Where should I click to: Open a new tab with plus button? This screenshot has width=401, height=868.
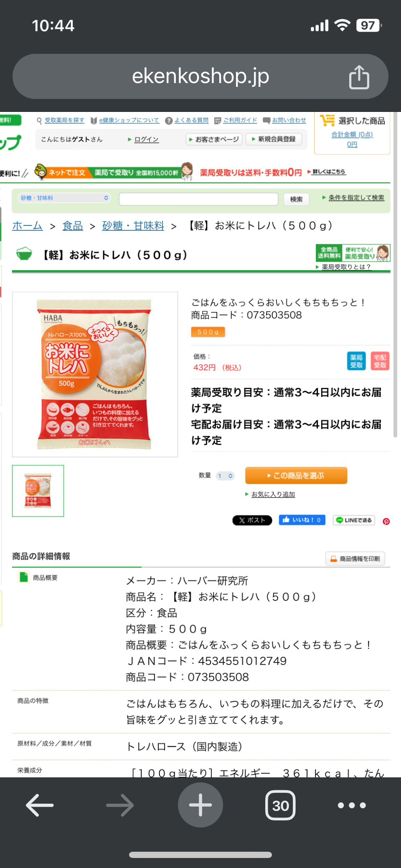coord(200,805)
